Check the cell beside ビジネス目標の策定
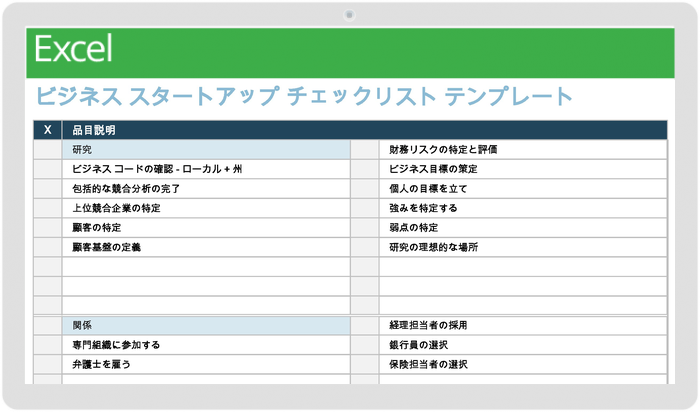This screenshot has height=412, width=700. [364, 169]
